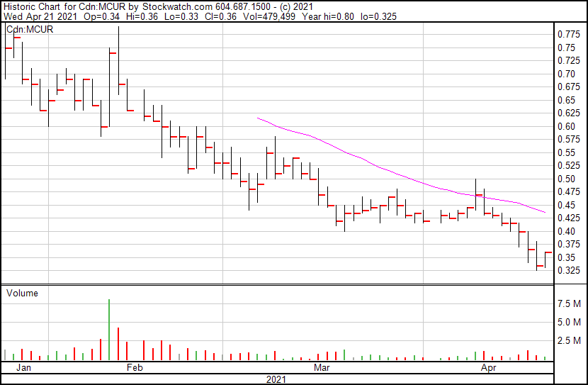Click the 0.75 price axis label
588x385 pixels.
point(566,48)
